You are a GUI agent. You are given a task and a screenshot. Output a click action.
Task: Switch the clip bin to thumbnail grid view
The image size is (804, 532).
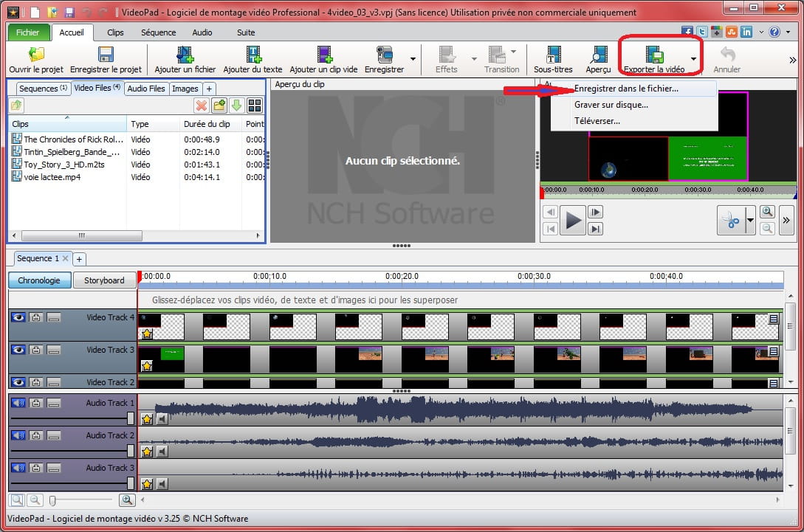coord(255,106)
